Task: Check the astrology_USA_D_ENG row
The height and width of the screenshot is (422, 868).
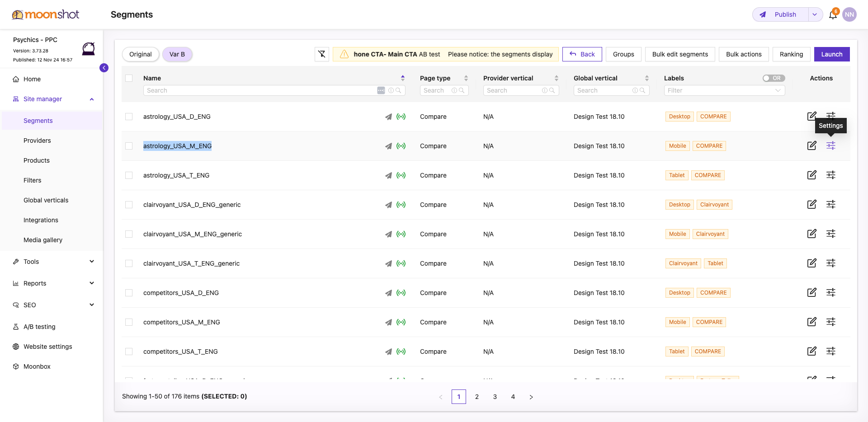Action: point(129,117)
